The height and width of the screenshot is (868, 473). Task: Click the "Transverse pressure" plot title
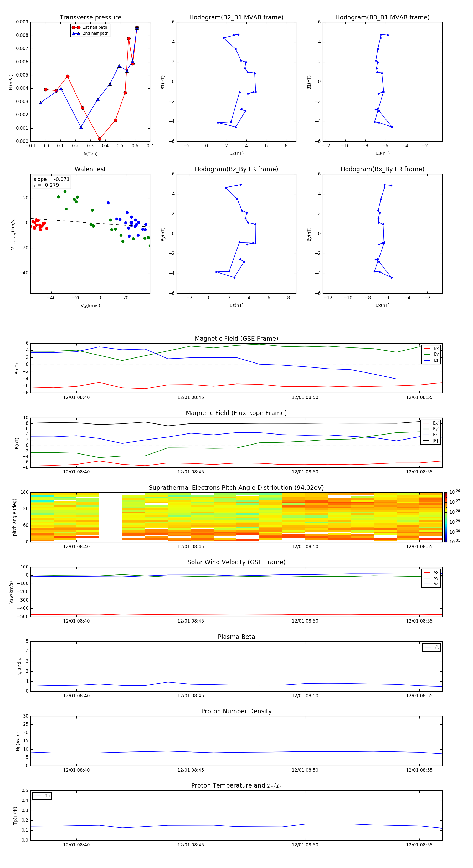click(x=90, y=18)
